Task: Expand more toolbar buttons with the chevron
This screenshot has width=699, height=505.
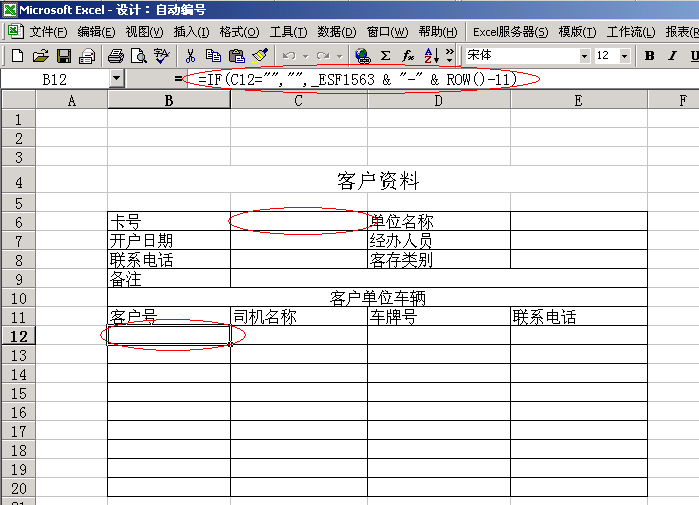Action: (449, 56)
